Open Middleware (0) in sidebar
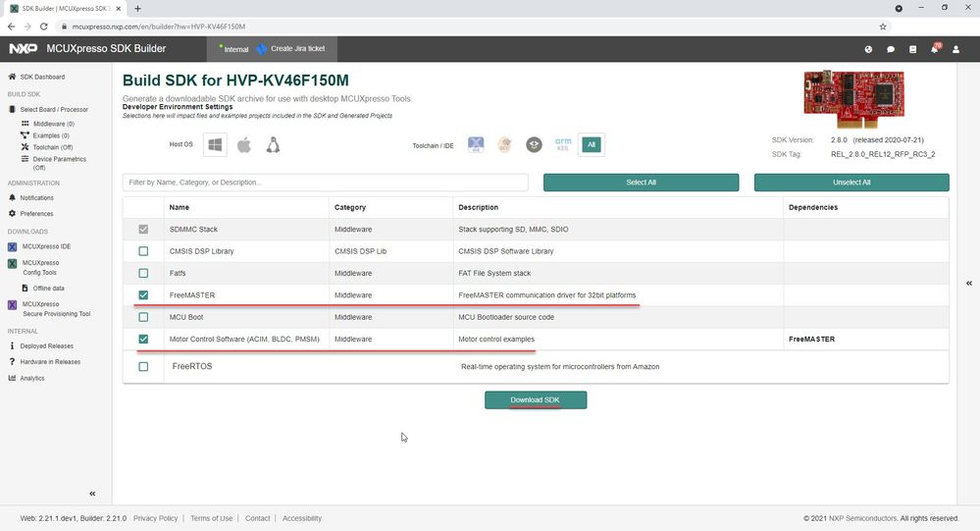Viewport: 980px width, 531px height. pos(54,124)
